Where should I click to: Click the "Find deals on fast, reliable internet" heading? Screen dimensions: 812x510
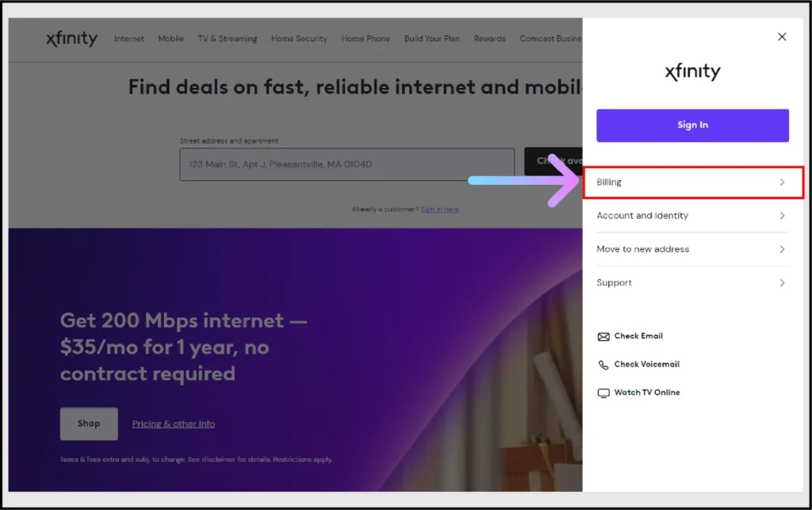[354, 87]
